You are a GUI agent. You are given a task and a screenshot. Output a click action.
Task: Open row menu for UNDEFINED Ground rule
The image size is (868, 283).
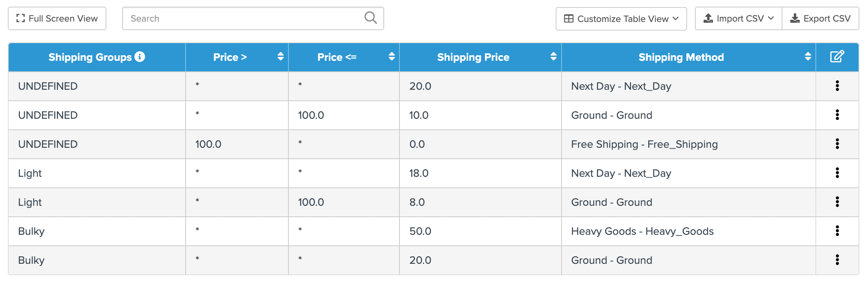coord(837,115)
